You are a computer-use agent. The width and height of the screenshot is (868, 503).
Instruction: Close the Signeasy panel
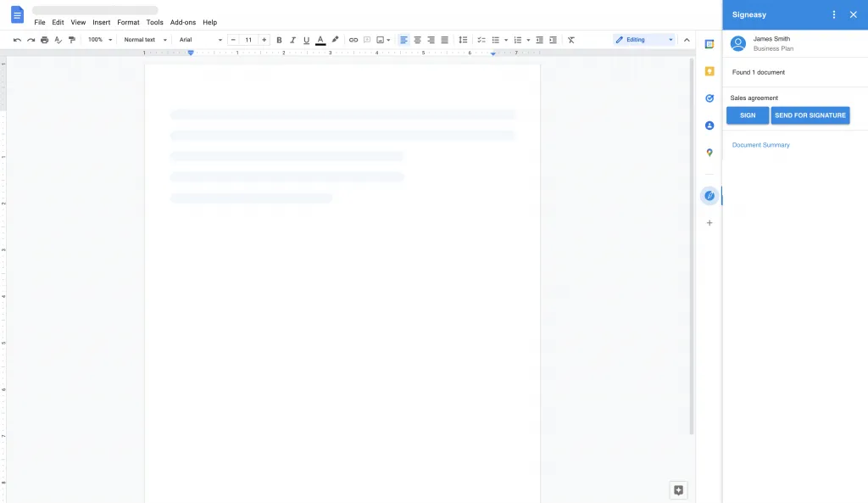click(853, 15)
